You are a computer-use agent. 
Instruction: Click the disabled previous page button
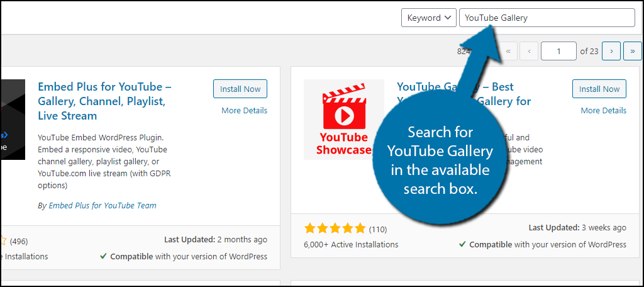click(x=529, y=51)
